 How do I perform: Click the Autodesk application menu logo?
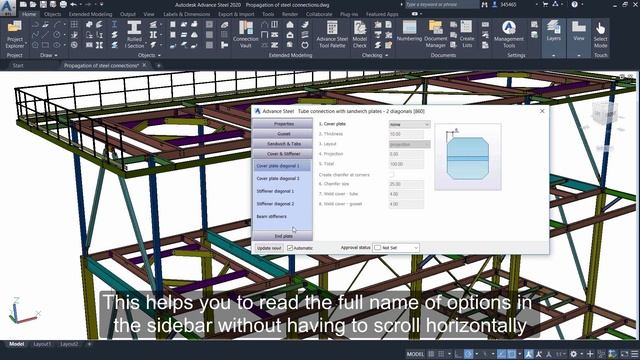[x=7, y=7]
